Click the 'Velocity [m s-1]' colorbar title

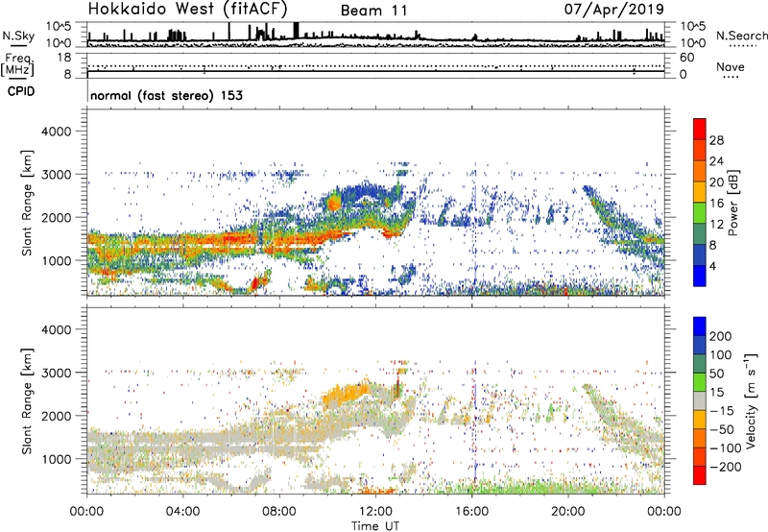(751, 400)
